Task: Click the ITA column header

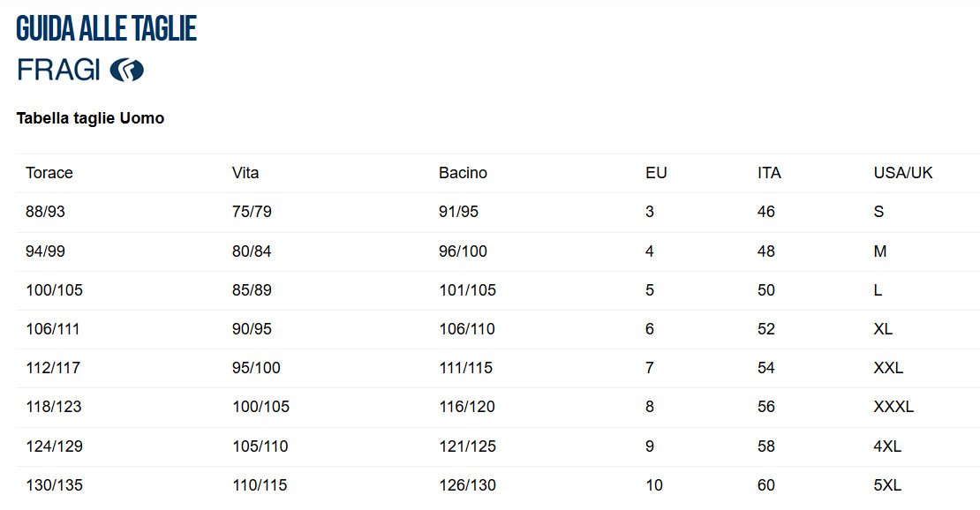Action: click(769, 173)
